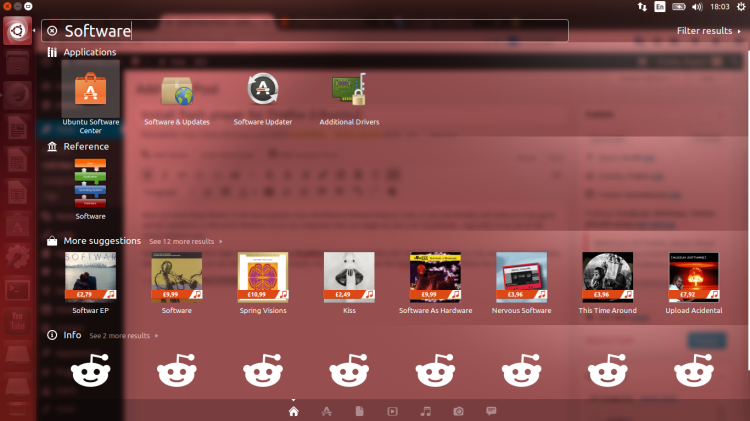Switch to the Photos lens

pos(458,411)
